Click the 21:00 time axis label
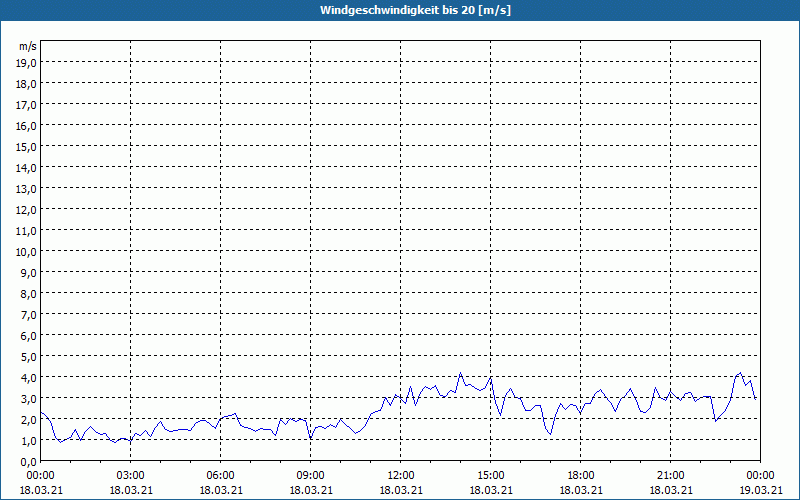 671,475
